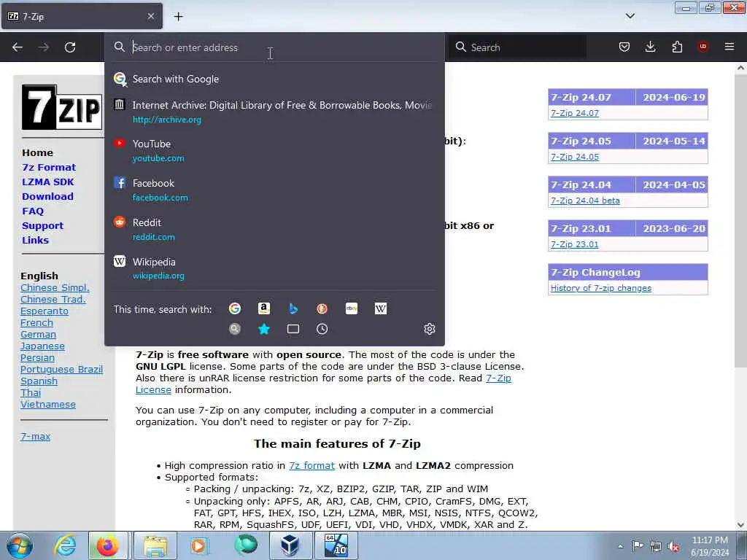
Task: Open the 7z Format sidebar link
Action: [49, 167]
